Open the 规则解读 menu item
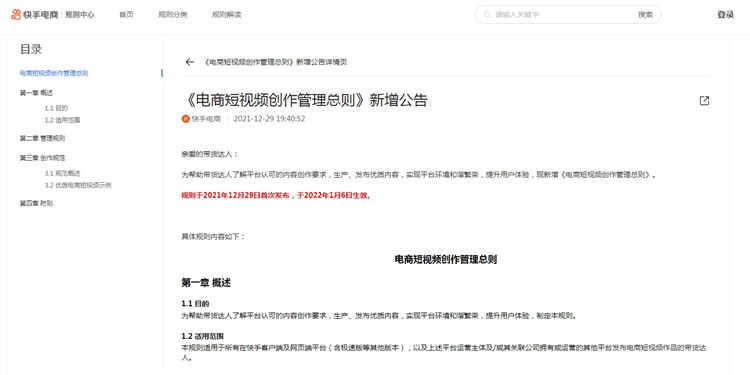This screenshot has width=750, height=375. pos(227,15)
